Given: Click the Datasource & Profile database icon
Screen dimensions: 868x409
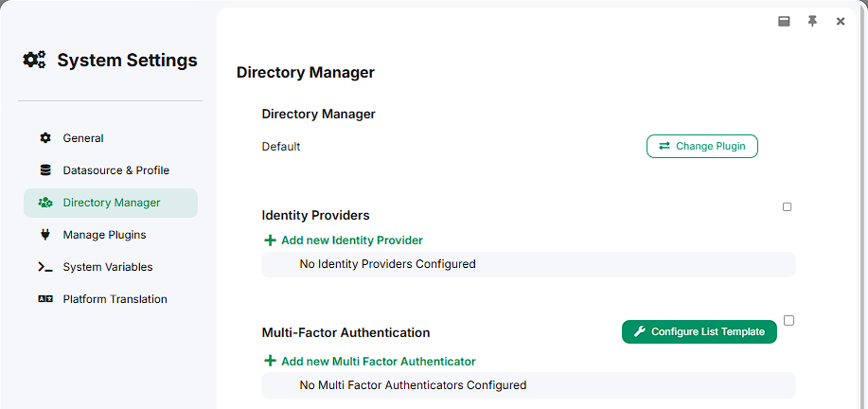Looking at the screenshot, I should coord(45,170).
